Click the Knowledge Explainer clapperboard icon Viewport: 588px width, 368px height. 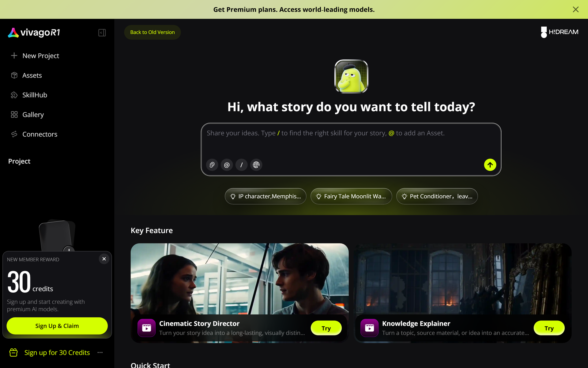coord(369,328)
